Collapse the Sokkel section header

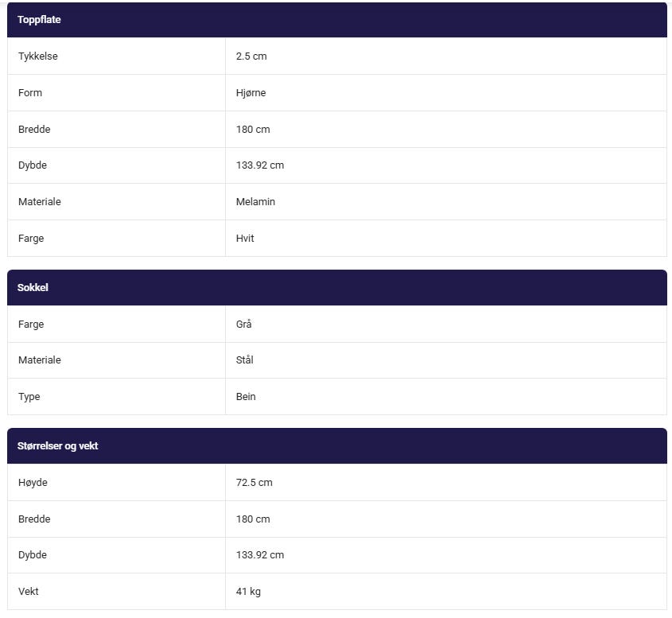(x=337, y=288)
